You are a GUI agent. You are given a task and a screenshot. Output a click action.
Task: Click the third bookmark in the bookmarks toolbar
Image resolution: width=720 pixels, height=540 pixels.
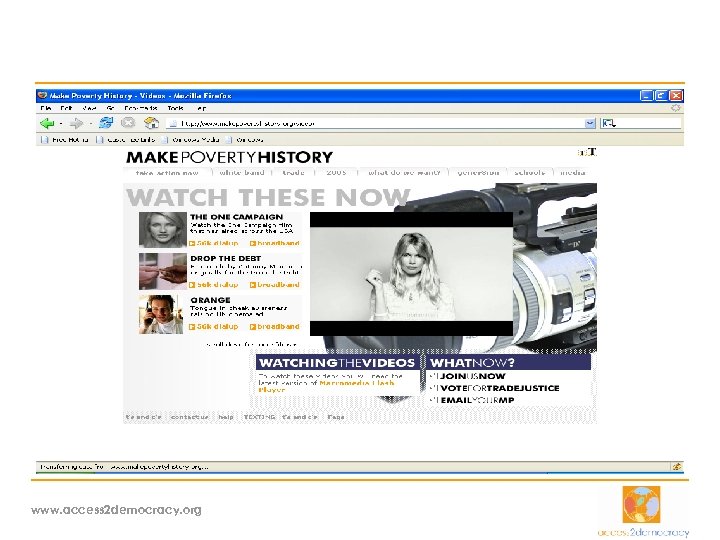pyautogui.click(x=191, y=140)
